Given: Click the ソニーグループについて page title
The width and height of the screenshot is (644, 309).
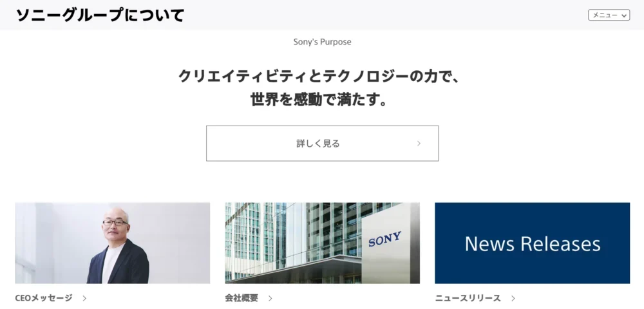Looking at the screenshot, I should tap(100, 15).
